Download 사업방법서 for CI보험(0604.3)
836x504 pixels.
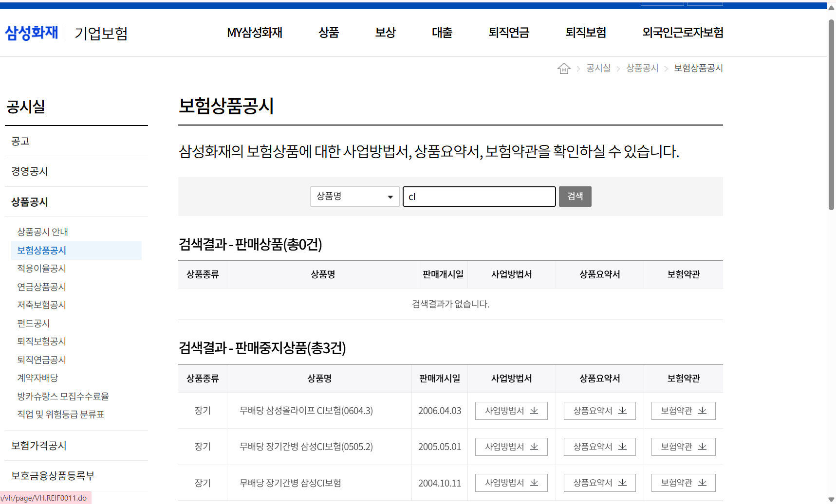(x=511, y=411)
